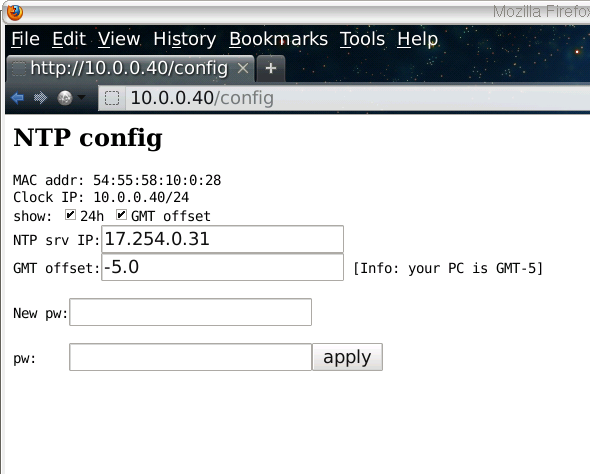
Task: Click the address bar showing 10.0.0.40/config
Action: point(357,98)
